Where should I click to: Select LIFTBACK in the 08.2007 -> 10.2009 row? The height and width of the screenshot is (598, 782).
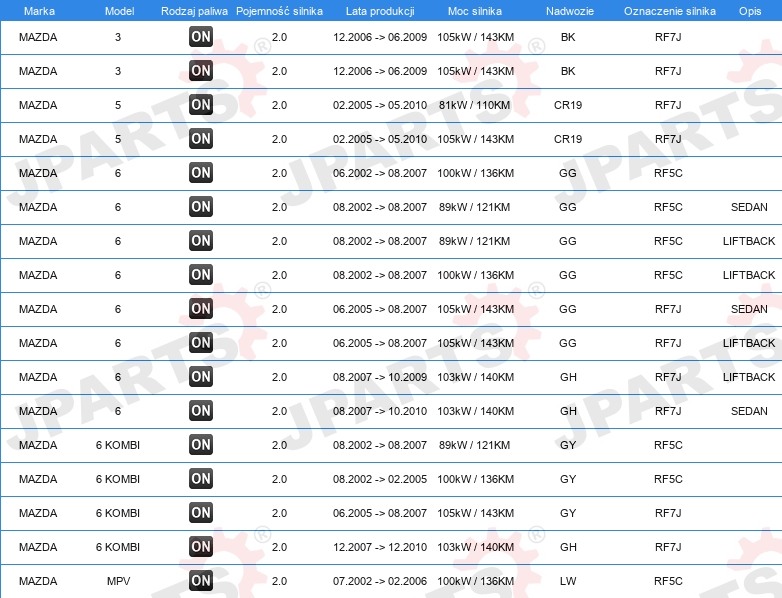[x=749, y=377]
